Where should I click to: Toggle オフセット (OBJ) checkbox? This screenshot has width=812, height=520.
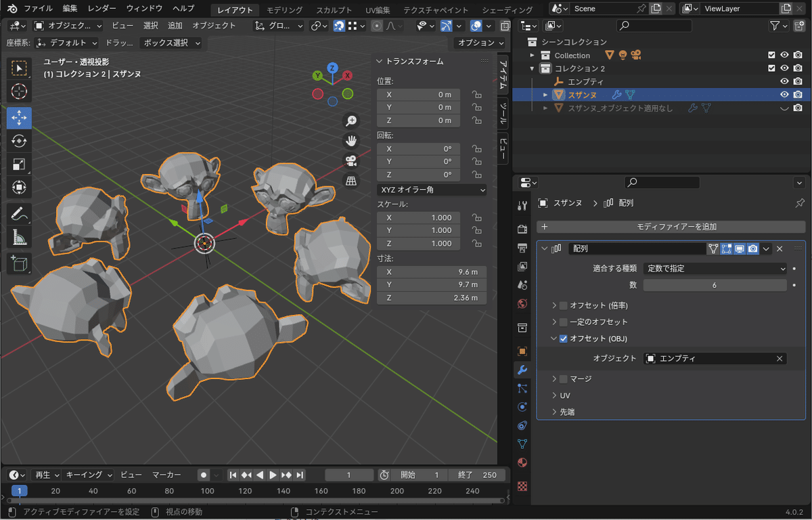563,339
